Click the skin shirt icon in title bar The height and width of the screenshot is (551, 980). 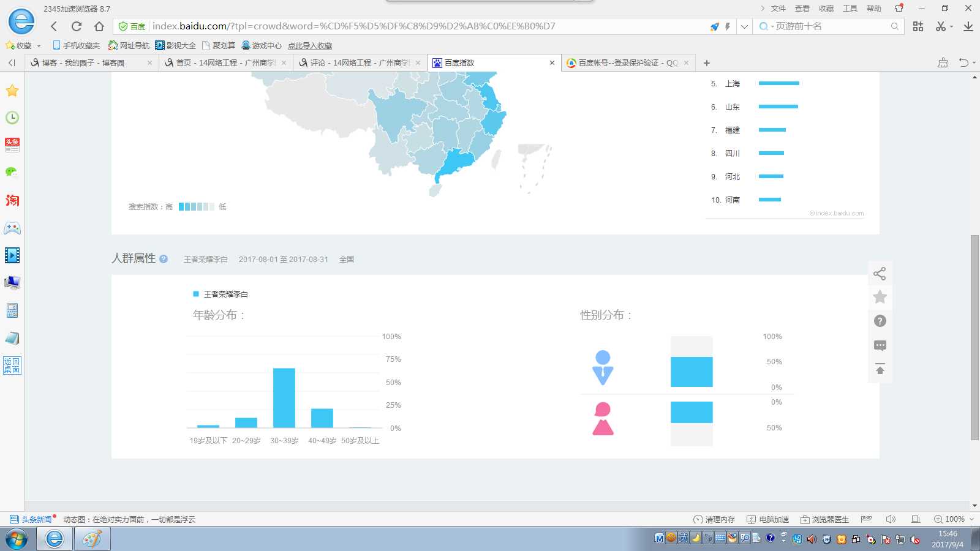click(899, 8)
